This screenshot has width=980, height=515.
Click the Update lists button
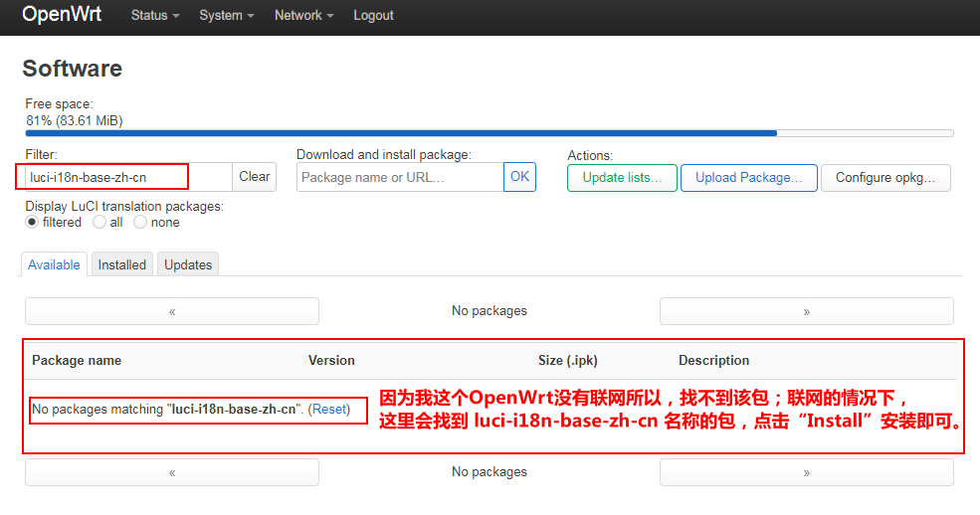coord(622,178)
